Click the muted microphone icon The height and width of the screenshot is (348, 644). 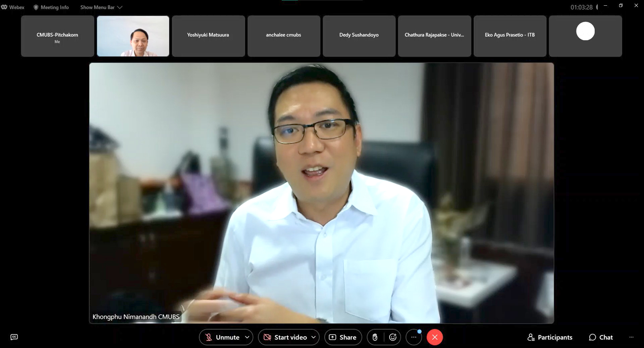coord(209,337)
